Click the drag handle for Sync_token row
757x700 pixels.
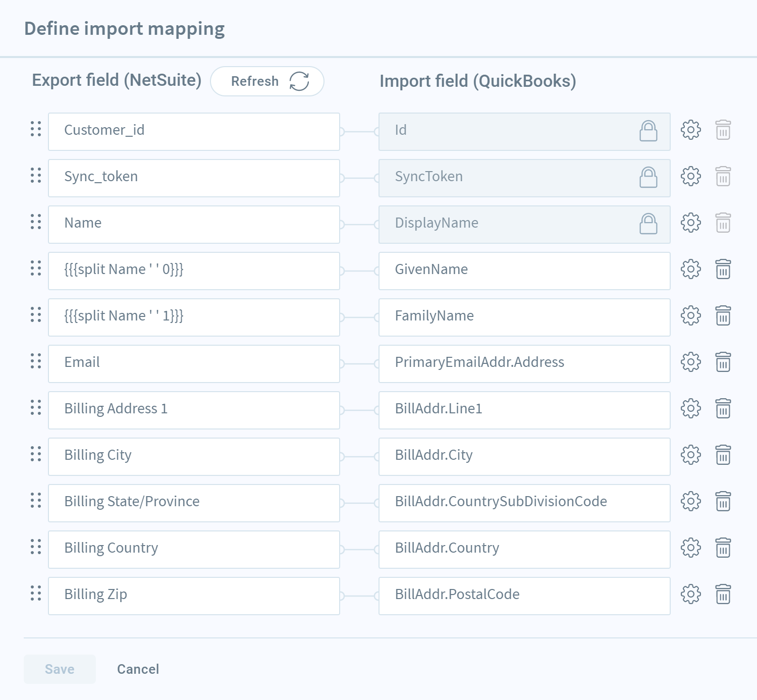tap(36, 176)
